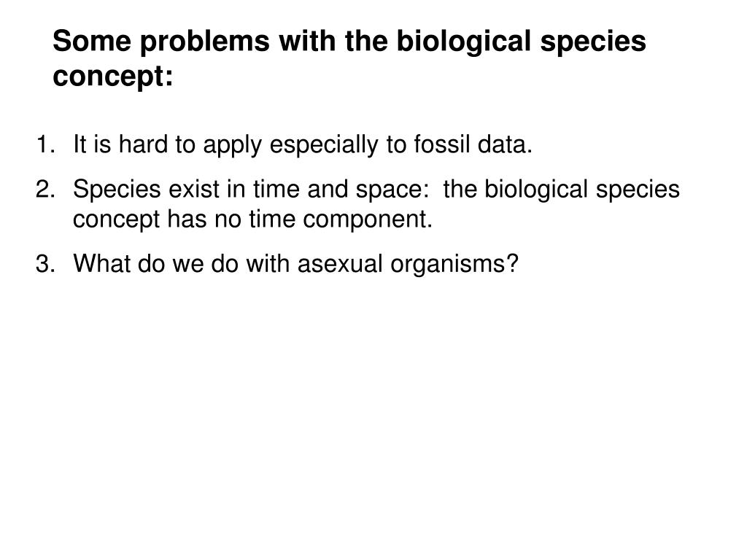Screen dimensions: 747x560
Task: Click the word "What" starting item 3
Action: [102, 263]
